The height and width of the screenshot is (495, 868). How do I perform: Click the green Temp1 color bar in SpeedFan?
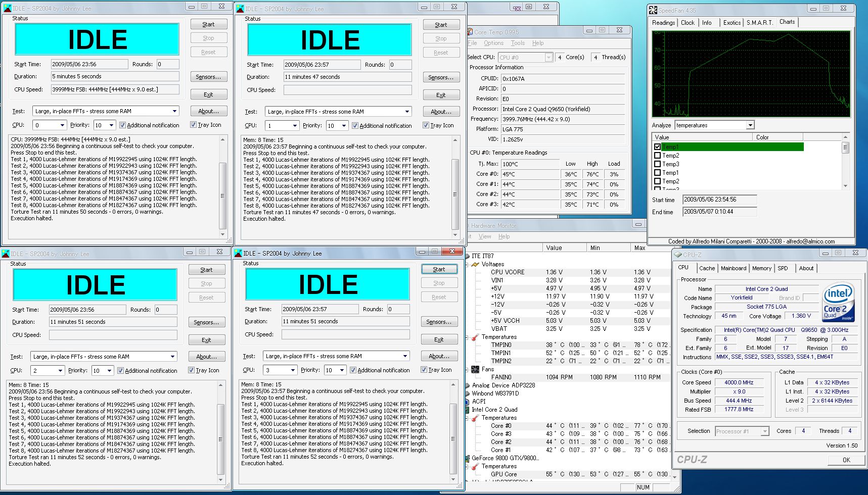(733, 147)
